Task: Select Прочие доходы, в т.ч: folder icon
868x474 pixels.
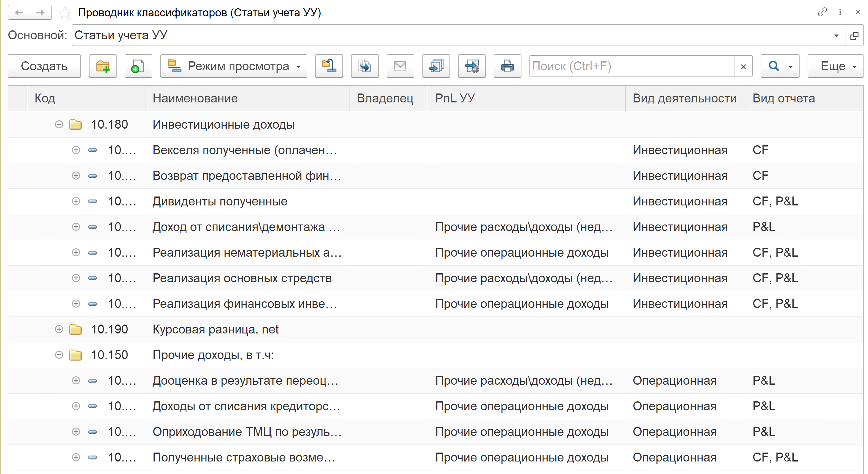Action: 76,355
